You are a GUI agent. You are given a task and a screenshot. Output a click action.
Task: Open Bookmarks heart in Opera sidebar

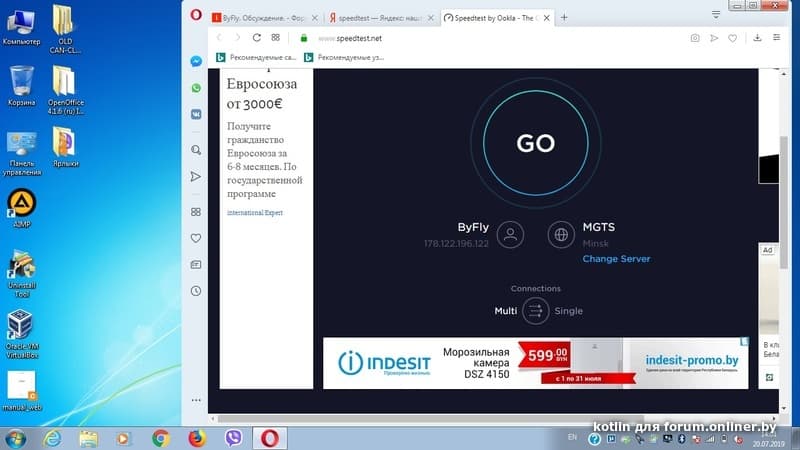pyautogui.click(x=196, y=238)
